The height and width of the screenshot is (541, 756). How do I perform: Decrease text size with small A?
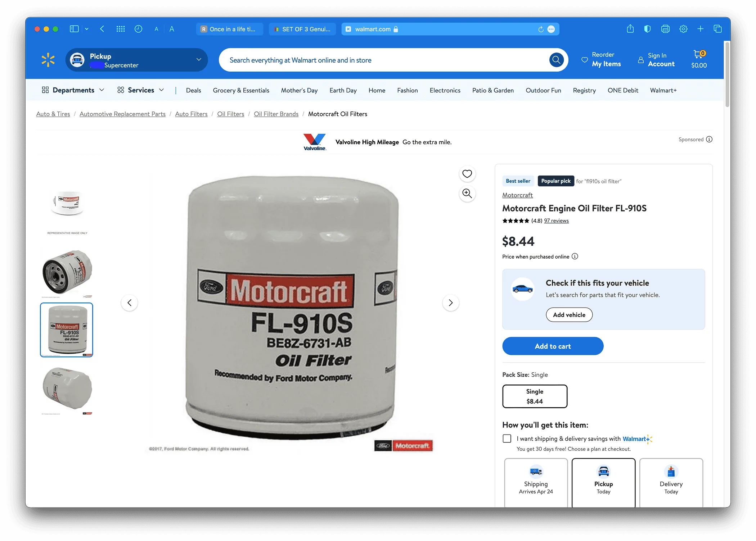[x=156, y=29]
